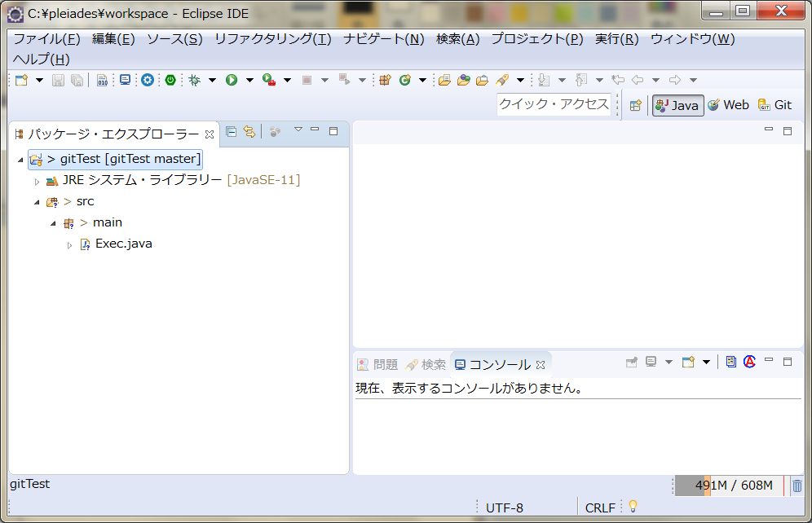Open the ヘルプ(H) menu
The image size is (812, 523).
[x=42, y=59]
